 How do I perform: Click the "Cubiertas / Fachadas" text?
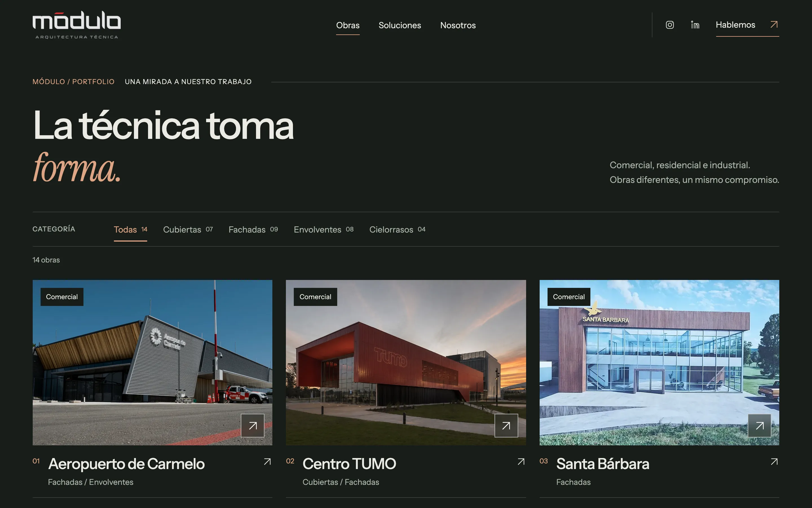pyautogui.click(x=341, y=482)
